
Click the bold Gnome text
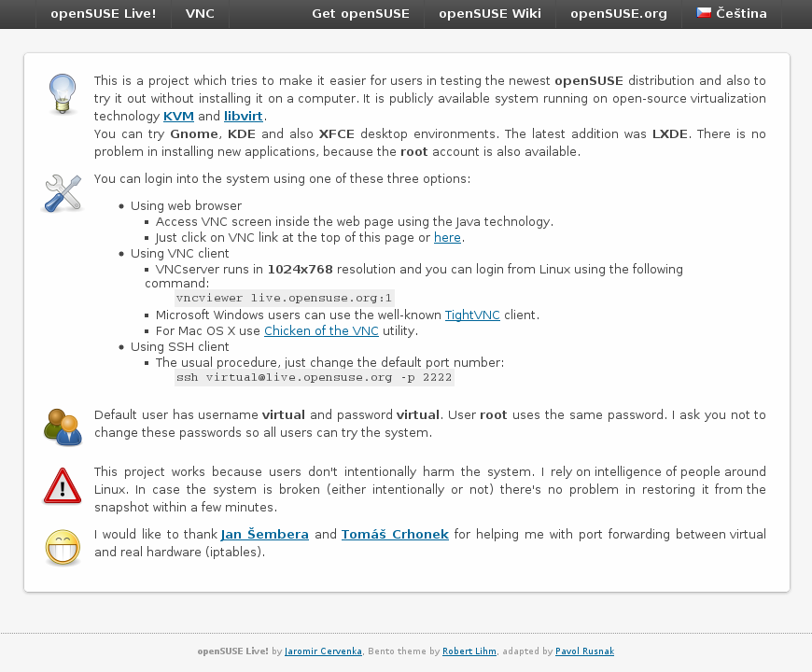click(x=194, y=134)
